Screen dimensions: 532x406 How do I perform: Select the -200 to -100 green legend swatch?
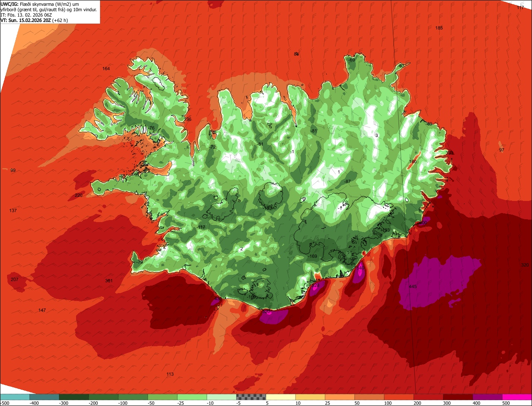[103, 397]
